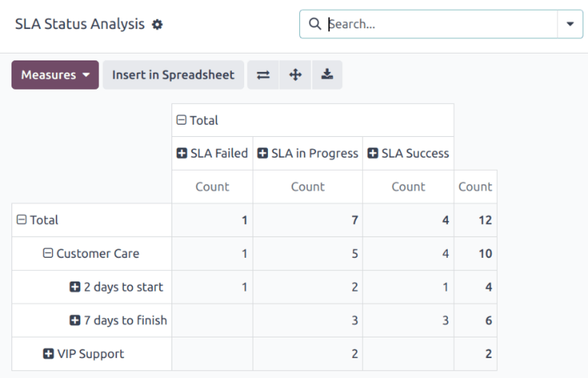
Task: Expand the 7 days to finish row
Action: [118, 321]
